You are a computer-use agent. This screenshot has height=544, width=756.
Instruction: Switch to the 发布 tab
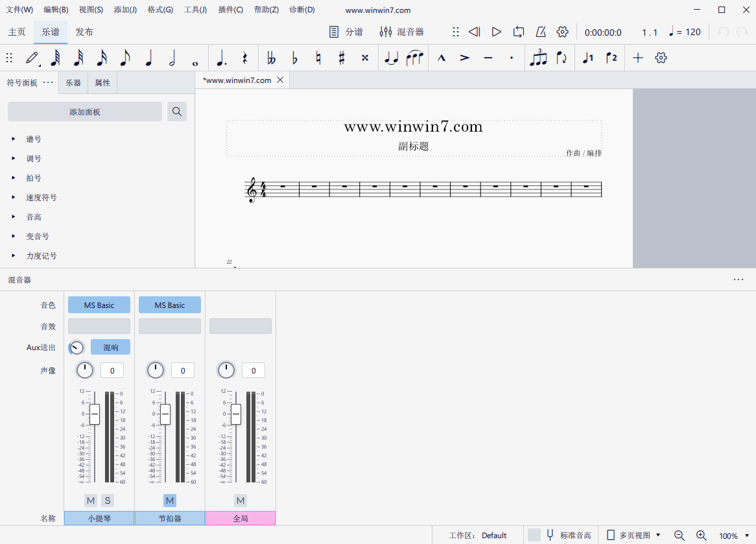tap(84, 31)
